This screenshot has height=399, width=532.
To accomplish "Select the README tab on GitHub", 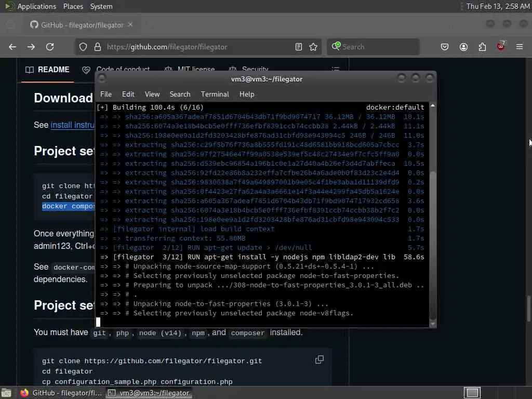I will pos(47,70).
